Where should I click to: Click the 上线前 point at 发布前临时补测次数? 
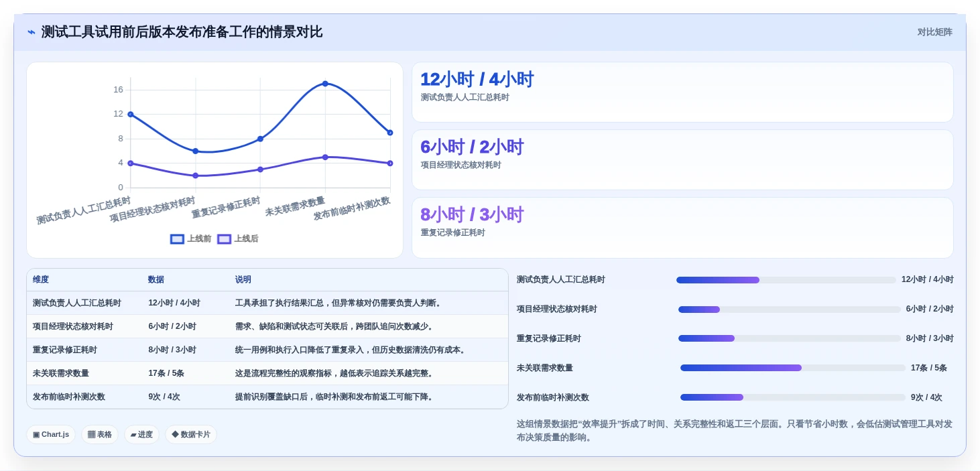[390, 133]
